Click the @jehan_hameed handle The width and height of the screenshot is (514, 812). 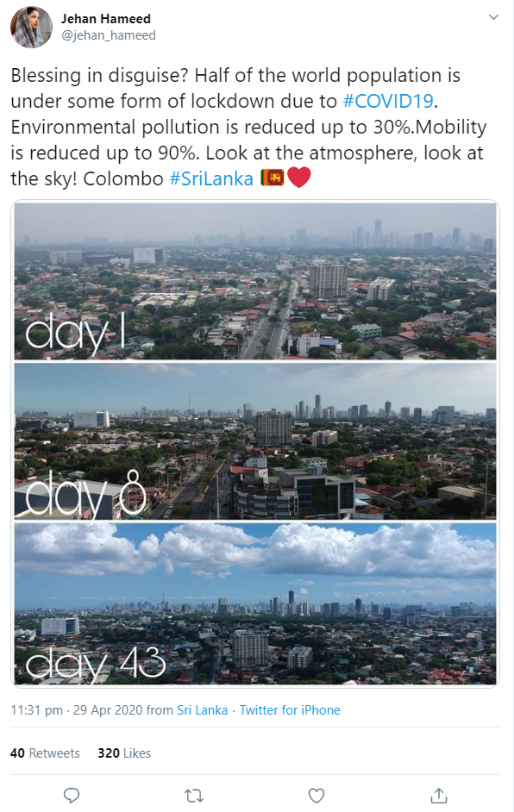coord(109,35)
